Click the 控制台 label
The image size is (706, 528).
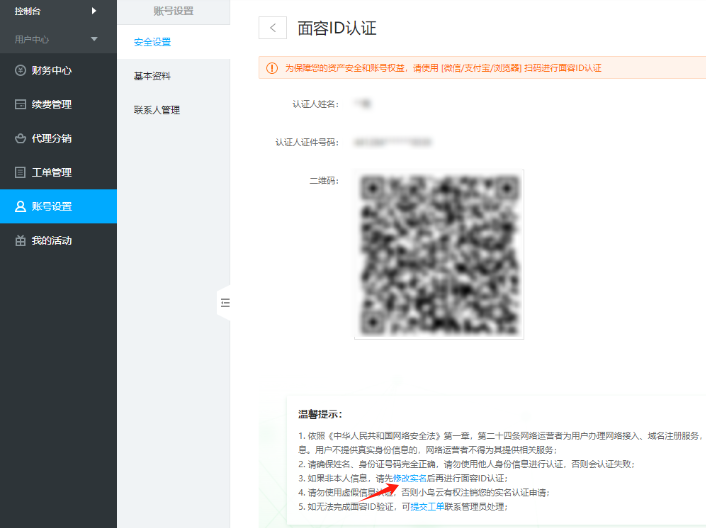click(27, 11)
